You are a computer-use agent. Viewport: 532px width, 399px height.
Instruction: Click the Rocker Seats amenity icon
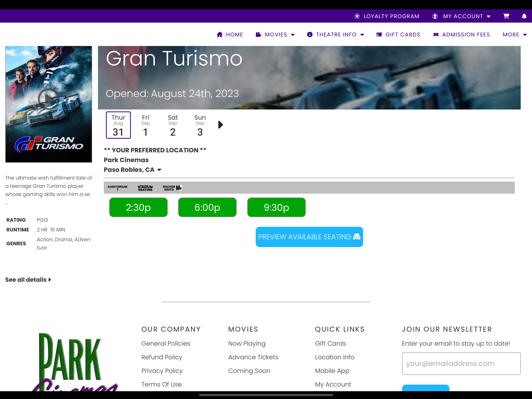(x=173, y=188)
